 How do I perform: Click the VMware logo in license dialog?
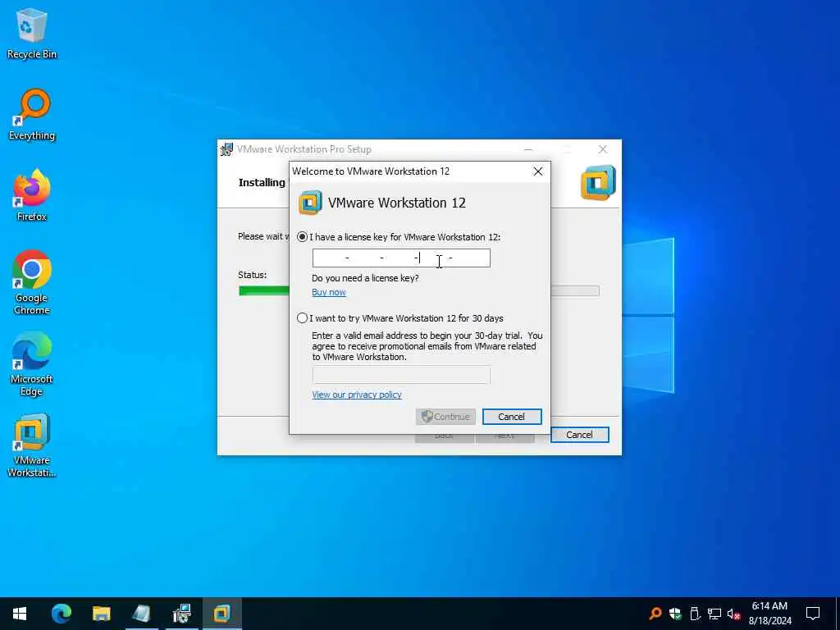coord(310,203)
